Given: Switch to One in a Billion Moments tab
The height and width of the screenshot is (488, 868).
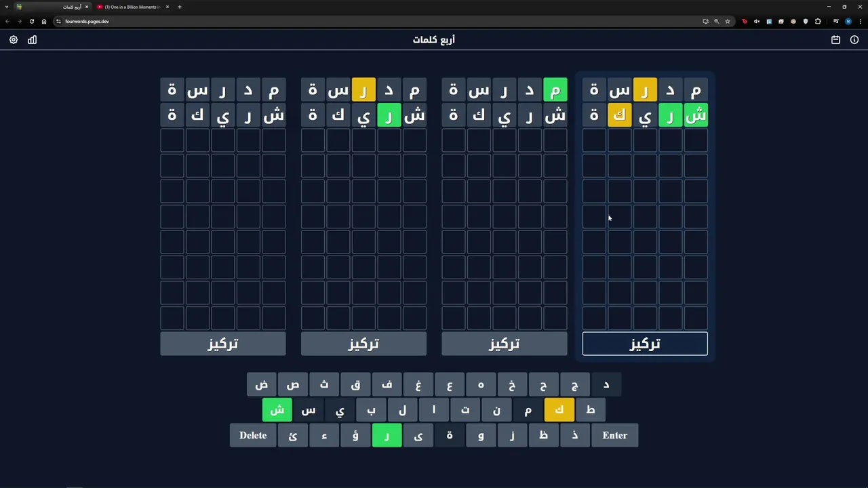Looking at the screenshot, I should (x=133, y=7).
